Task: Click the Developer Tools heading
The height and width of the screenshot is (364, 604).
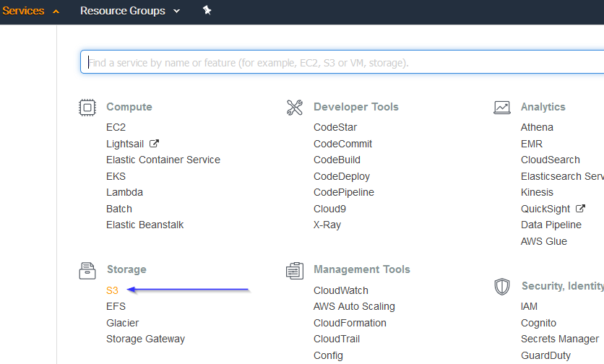Action: 356,107
